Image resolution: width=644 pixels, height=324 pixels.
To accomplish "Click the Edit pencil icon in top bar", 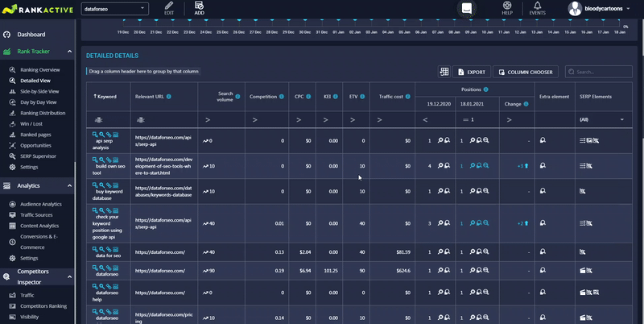I will (169, 6).
